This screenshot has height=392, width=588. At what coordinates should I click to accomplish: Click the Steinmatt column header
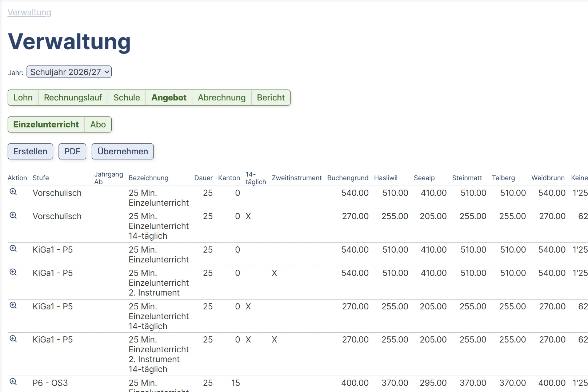(467, 178)
